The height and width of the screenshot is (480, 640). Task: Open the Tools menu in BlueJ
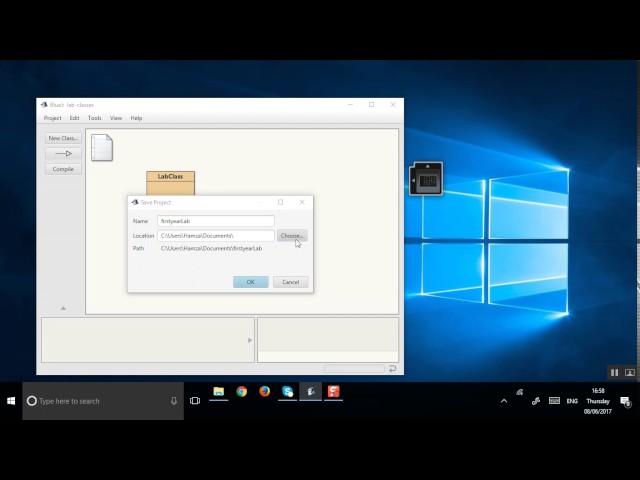[94, 118]
